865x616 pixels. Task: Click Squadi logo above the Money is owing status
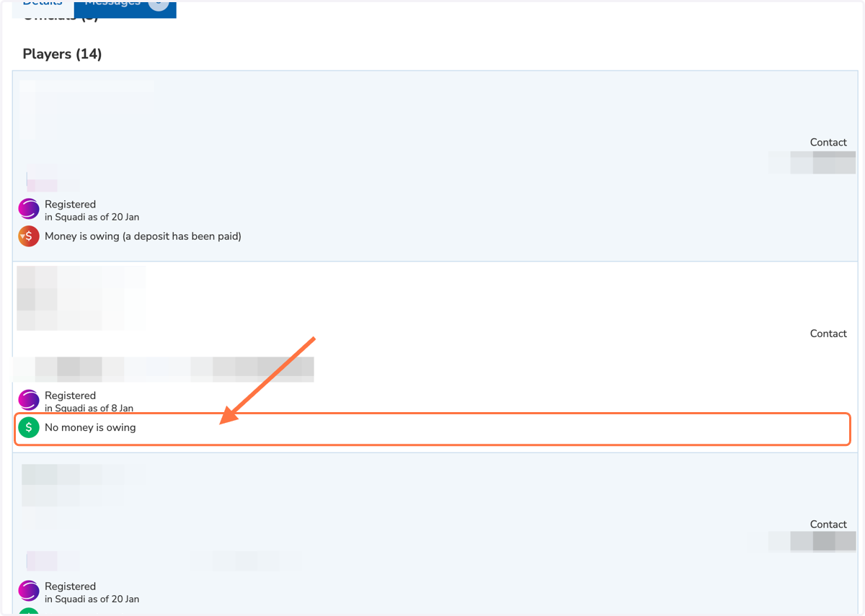tap(29, 209)
